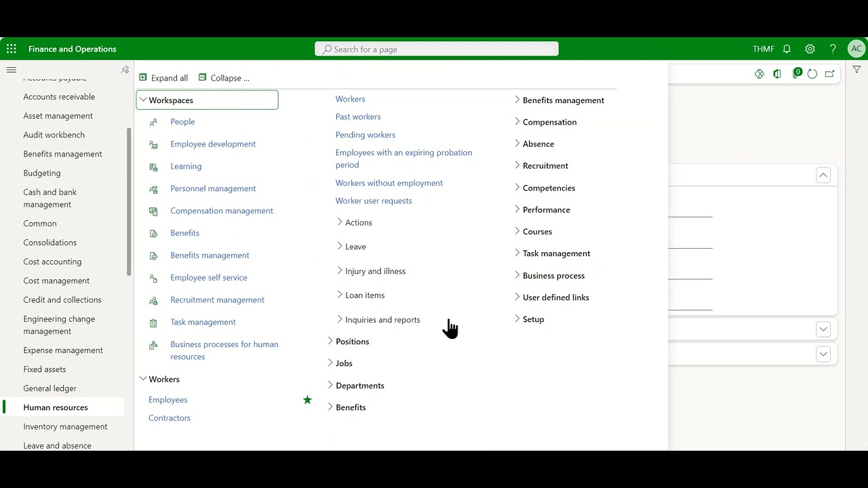Click the Business processes workspace icon
This screenshot has width=868, height=488.
153,345
